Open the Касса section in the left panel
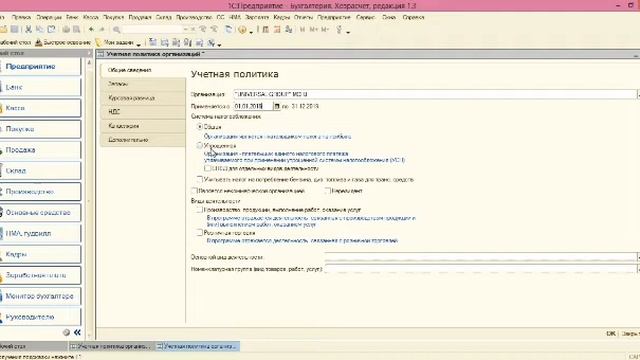 click(40, 108)
